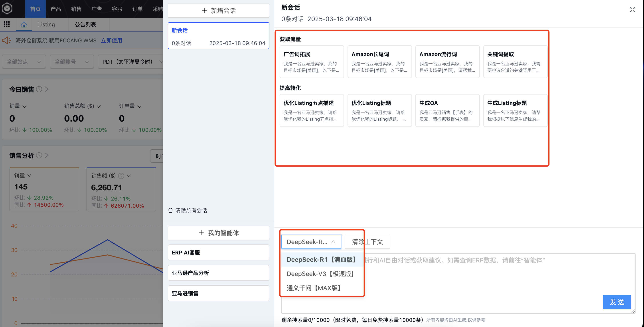Click the trash icon to clear all sessions
The image size is (644, 327).
pyautogui.click(x=171, y=210)
